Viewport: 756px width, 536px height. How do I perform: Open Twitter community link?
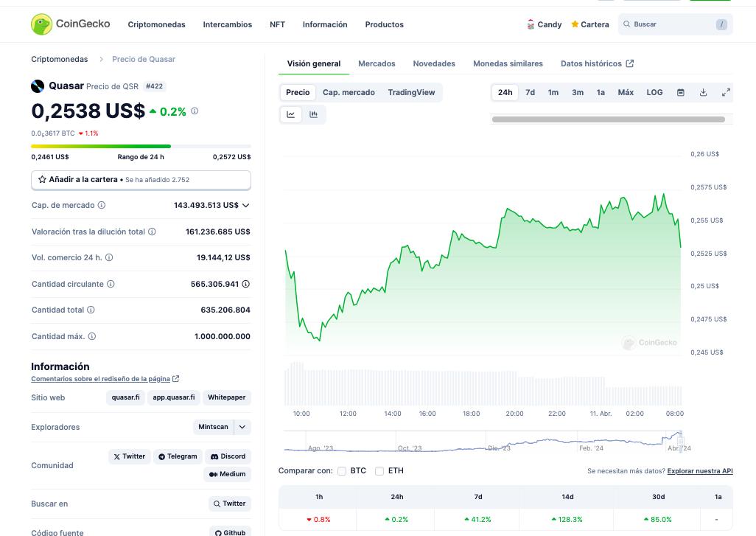point(130,456)
